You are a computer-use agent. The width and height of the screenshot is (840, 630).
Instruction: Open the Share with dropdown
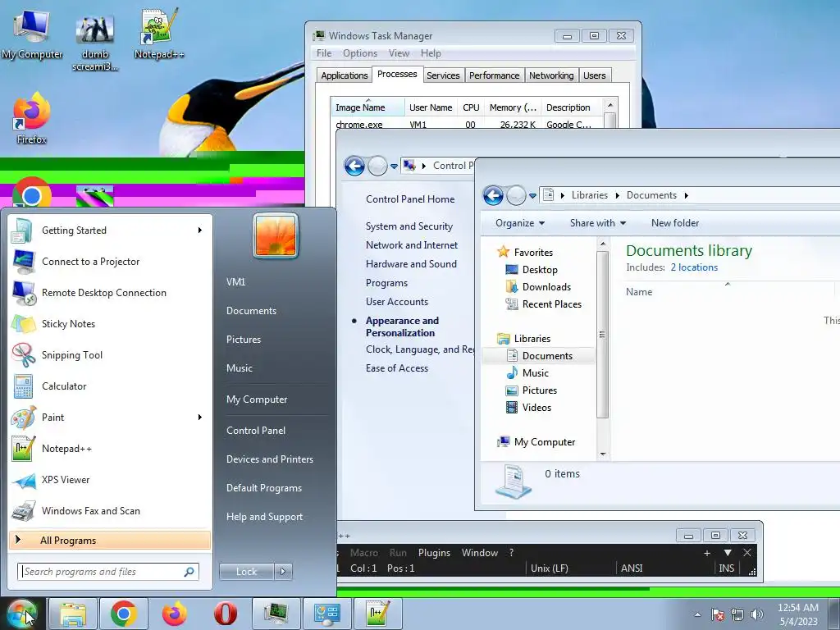point(598,223)
